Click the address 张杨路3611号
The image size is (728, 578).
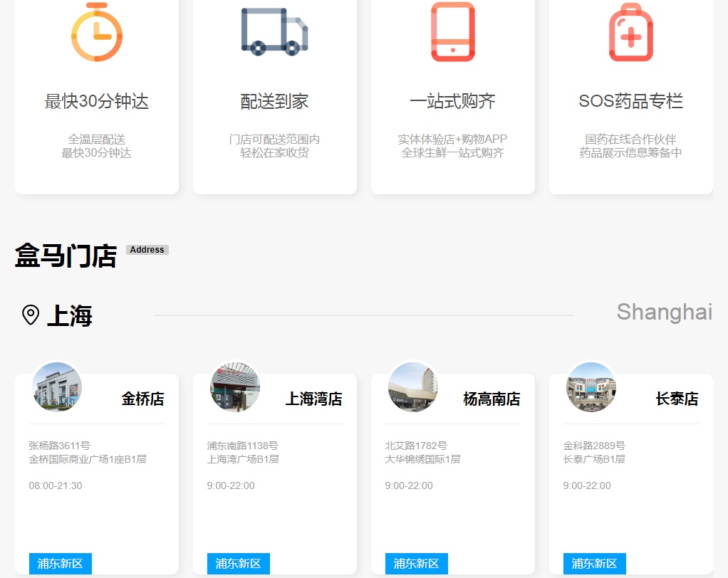(59, 446)
